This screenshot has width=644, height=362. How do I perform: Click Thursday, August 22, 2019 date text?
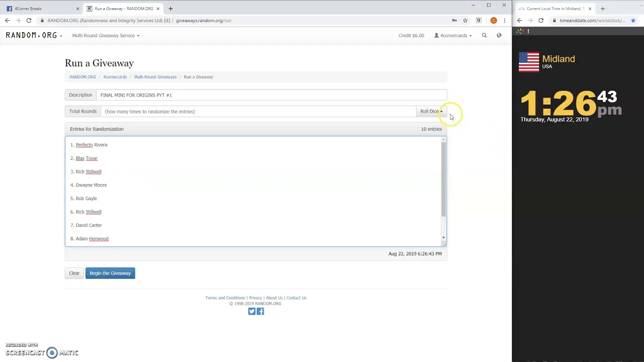point(554,120)
